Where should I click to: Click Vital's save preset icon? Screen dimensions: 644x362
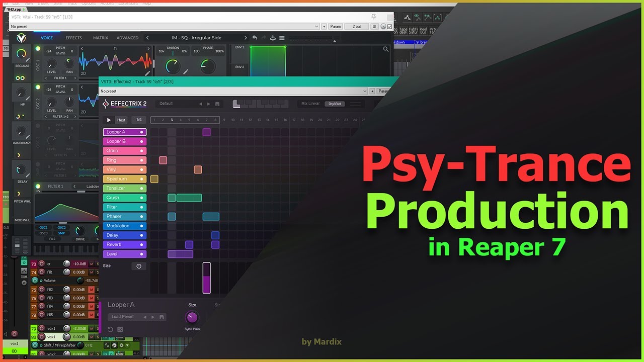(x=273, y=38)
